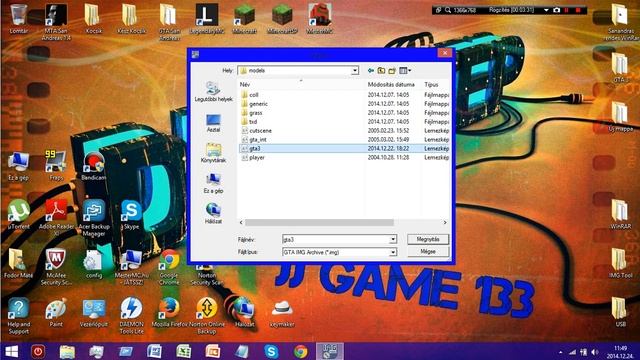Viewport: 640px width, 360px height.
Task: Select the LegendaryMC desktop shortcut
Action: coord(207,18)
